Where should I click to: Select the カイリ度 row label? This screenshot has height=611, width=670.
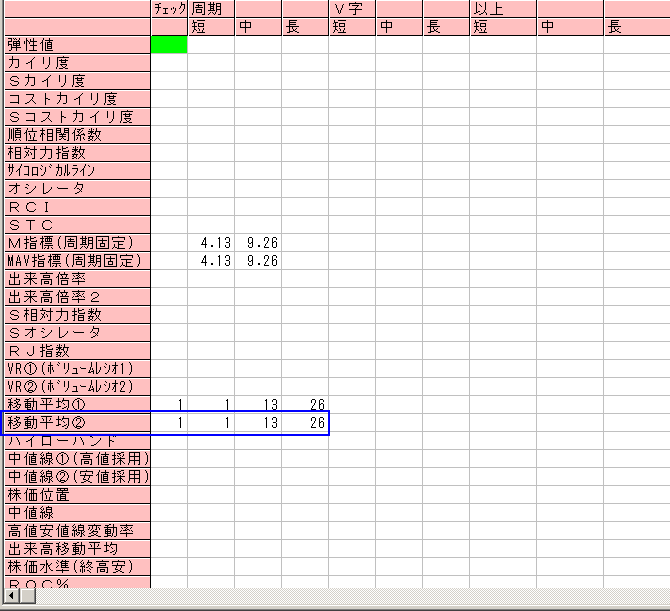tap(77, 63)
